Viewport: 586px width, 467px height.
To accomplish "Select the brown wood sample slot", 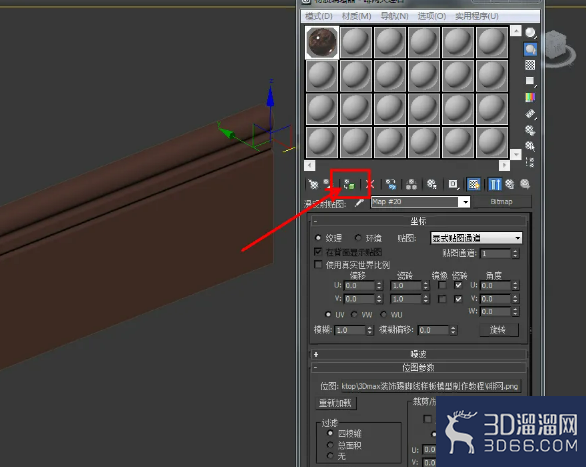I will tap(322, 43).
